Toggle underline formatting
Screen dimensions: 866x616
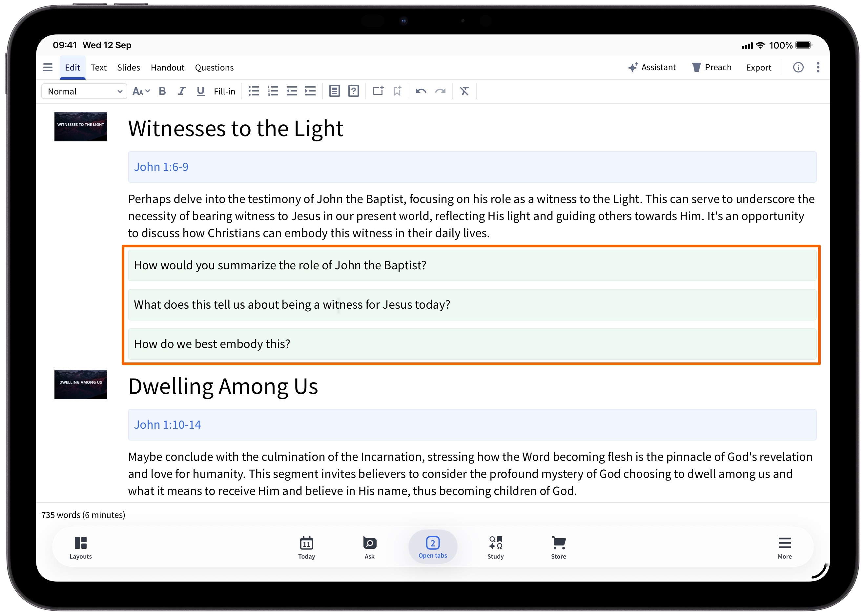(200, 92)
